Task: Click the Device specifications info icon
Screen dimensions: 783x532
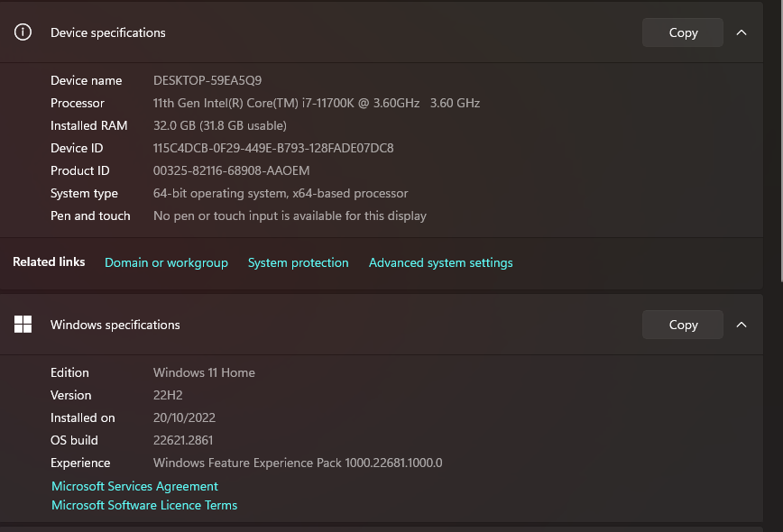Action: [x=23, y=32]
